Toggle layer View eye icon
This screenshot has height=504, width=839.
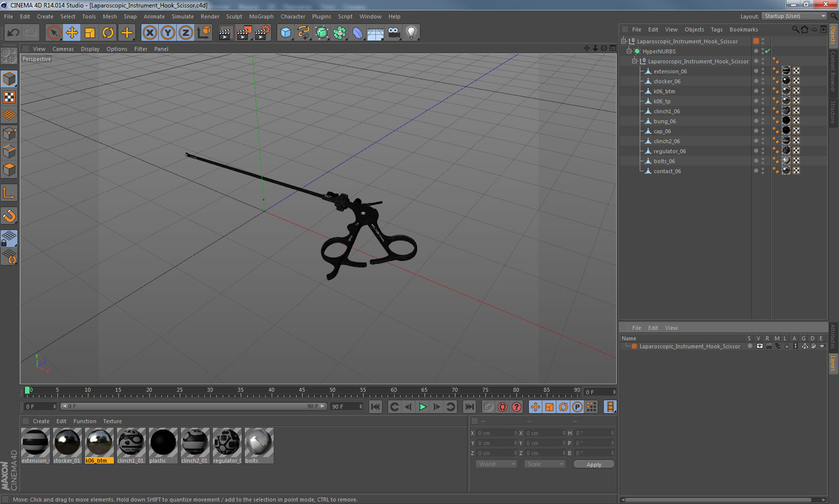coord(760,346)
